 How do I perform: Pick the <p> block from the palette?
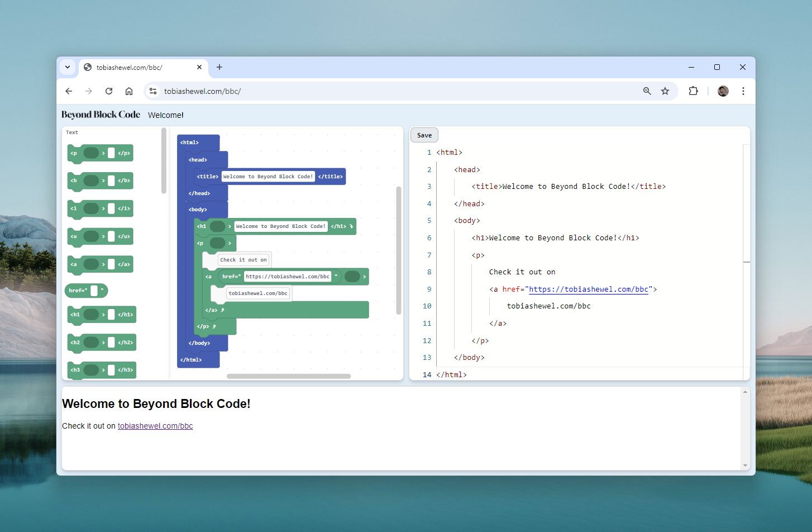101,153
